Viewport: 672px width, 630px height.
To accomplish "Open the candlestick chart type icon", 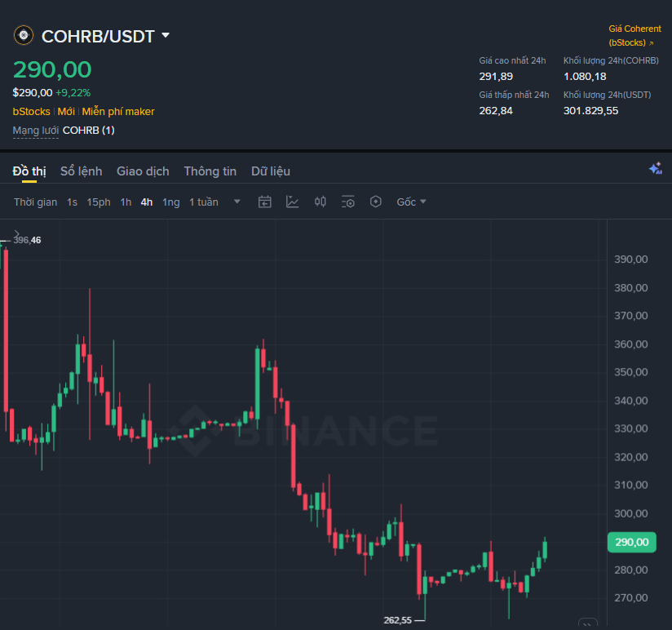I will coord(321,202).
